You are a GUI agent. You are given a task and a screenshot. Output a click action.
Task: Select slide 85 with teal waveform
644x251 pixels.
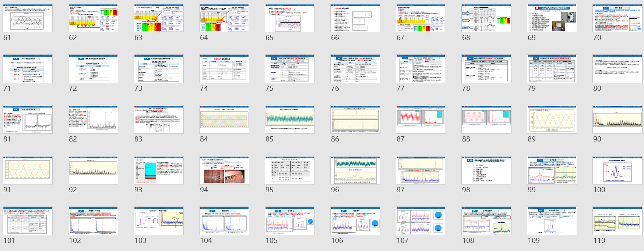click(290, 119)
